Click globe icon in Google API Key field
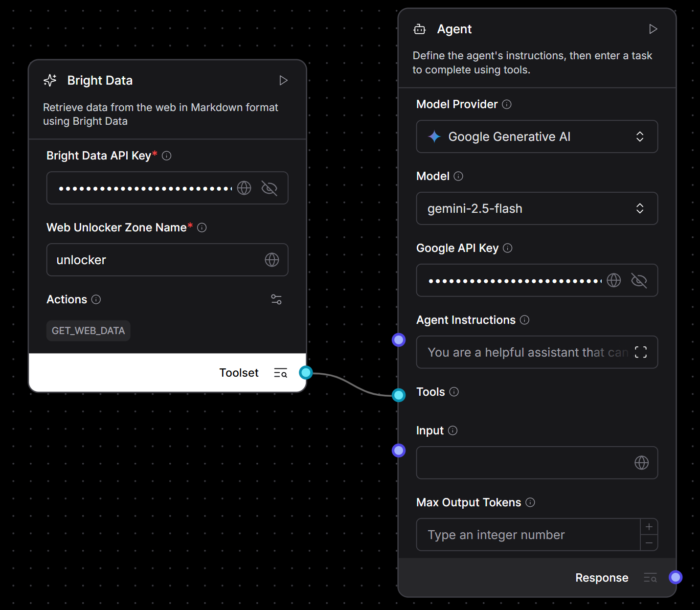This screenshot has width=700, height=610. [614, 280]
